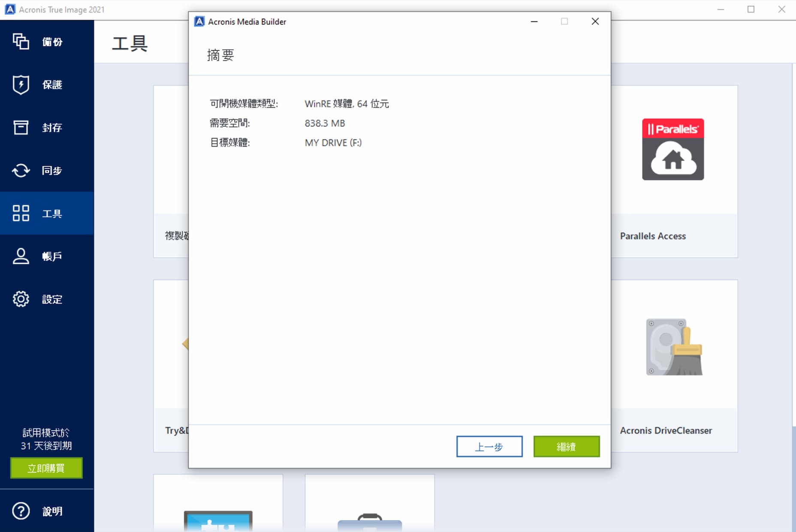The height and width of the screenshot is (532, 796).
Task: Open Acronis DriveCleanser disk brush icon
Action: (x=674, y=347)
